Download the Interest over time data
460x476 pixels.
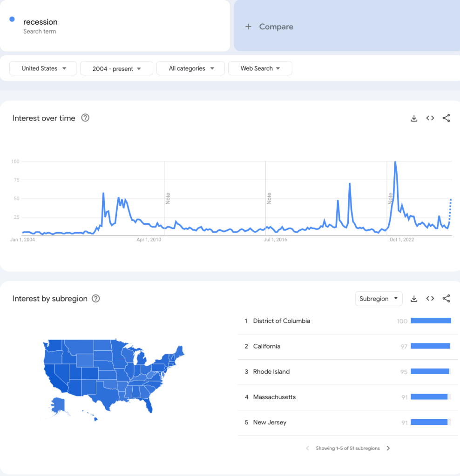click(x=414, y=118)
